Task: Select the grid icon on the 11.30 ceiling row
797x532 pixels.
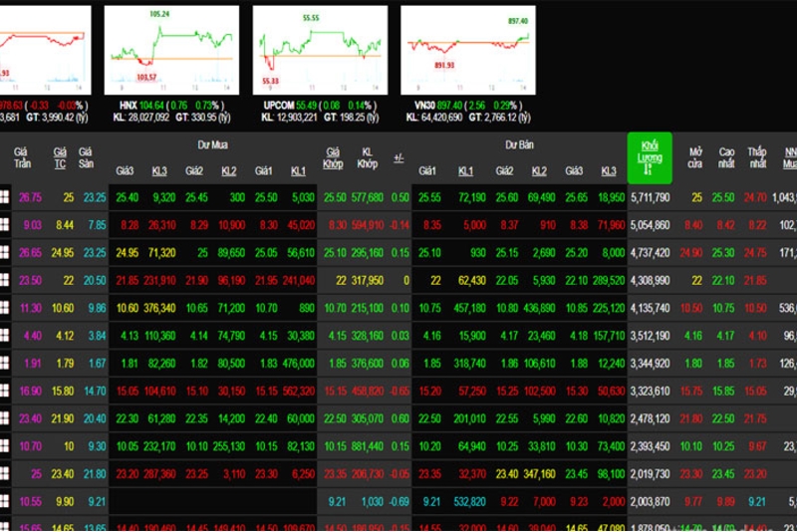Action: click(x=4, y=308)
